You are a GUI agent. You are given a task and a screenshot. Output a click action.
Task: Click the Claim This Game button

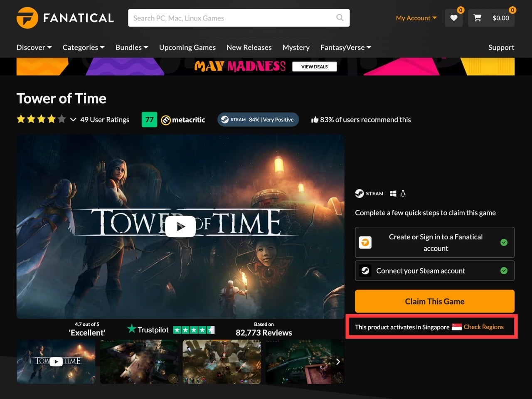[435, 301]
